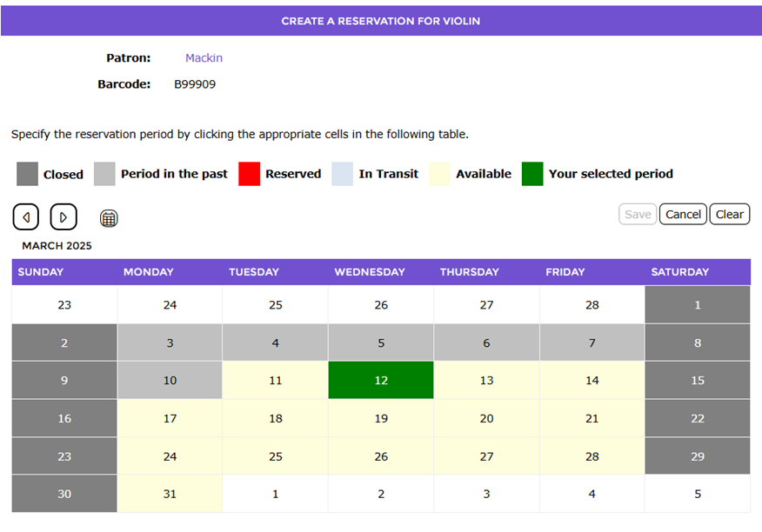Open the calendar date picker icon

[x=109, y=218]
